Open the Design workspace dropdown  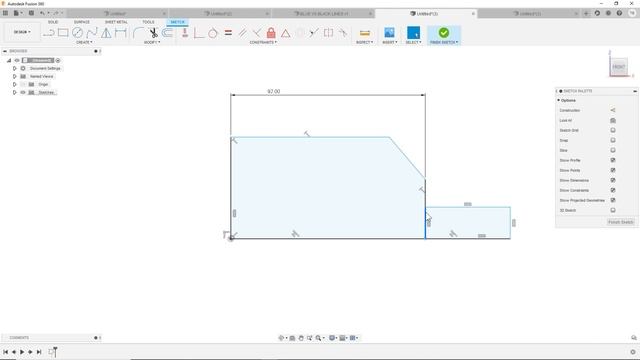(x=22, y=32)
